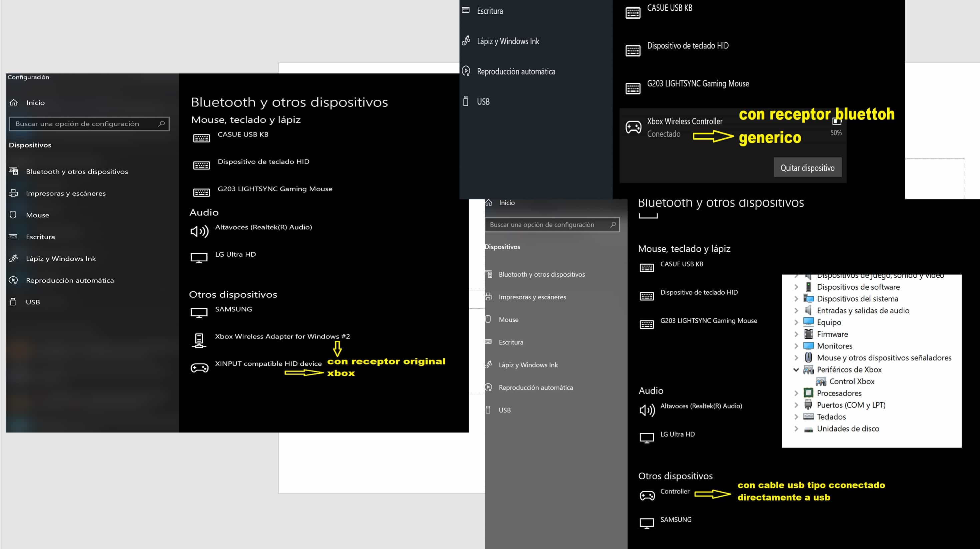Select the Controller gamepad icon under Otros dispositivos

point(647,495)
